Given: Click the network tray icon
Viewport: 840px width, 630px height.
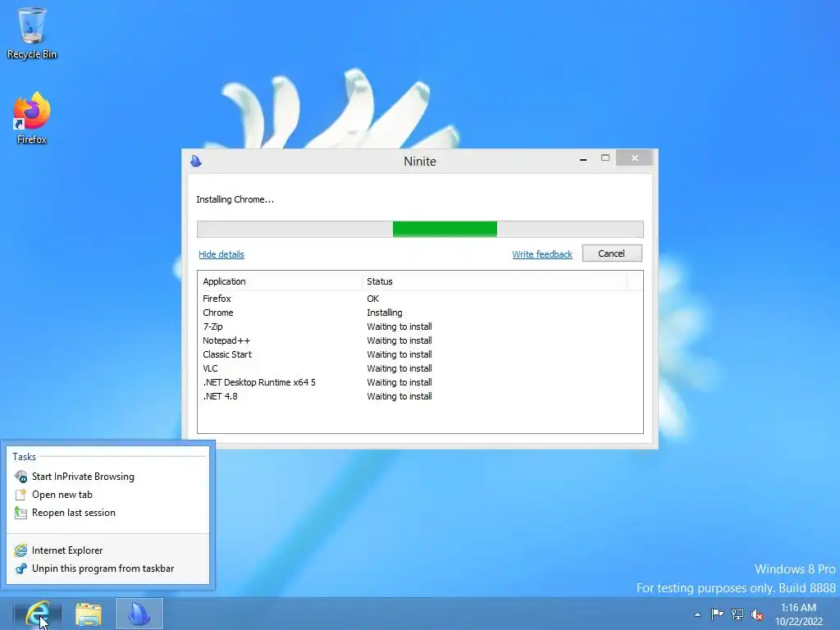Looking at the screenshot, I should (737, 614).
